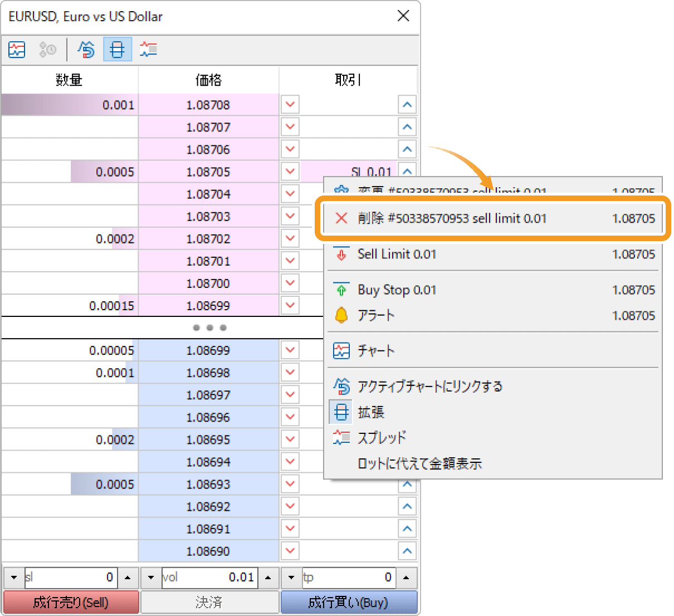This screenshot has width=674, height=616.
Task: Click the three-dot spread separator row
Action: (209, 327)
